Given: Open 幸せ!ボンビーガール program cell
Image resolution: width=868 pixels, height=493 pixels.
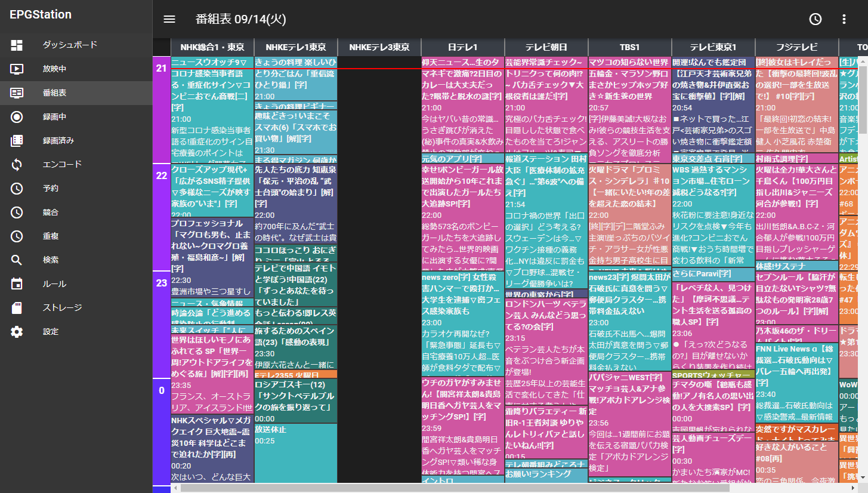Looking at the screenshot, I should point(463,217).
